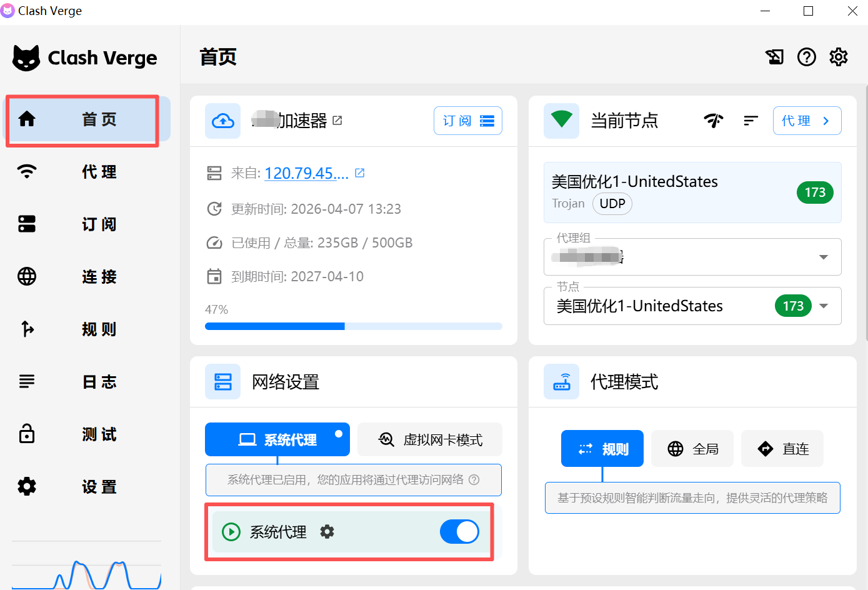Open the 120.79.45 source link
868x590 pixels.
click(x=306, y=173)
